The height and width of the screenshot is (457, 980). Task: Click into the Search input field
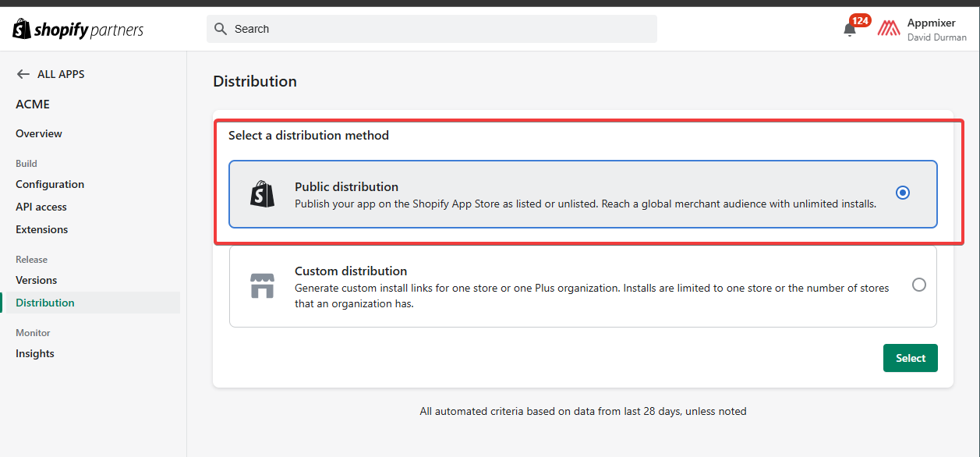(x=437, y=29)
